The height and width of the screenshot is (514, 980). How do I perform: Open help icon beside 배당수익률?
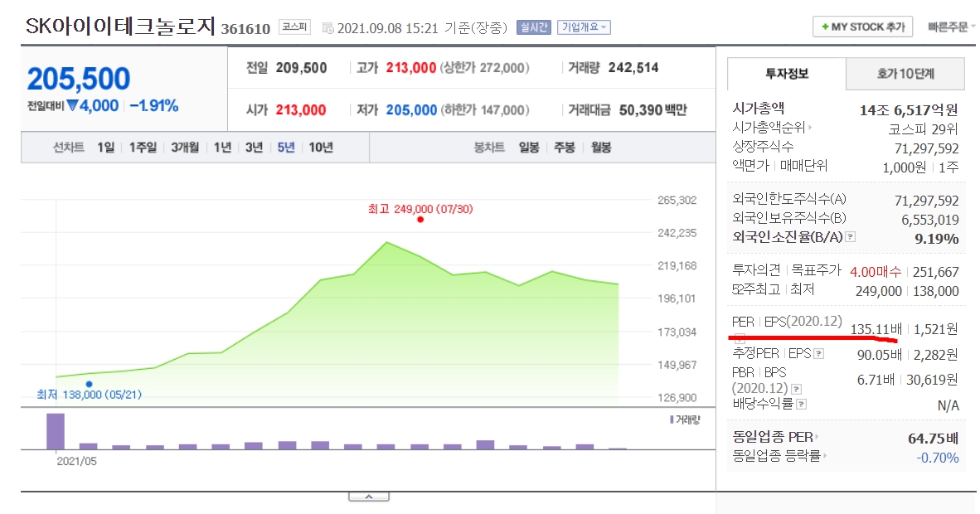pyautogui.click(x=802, y=405)
